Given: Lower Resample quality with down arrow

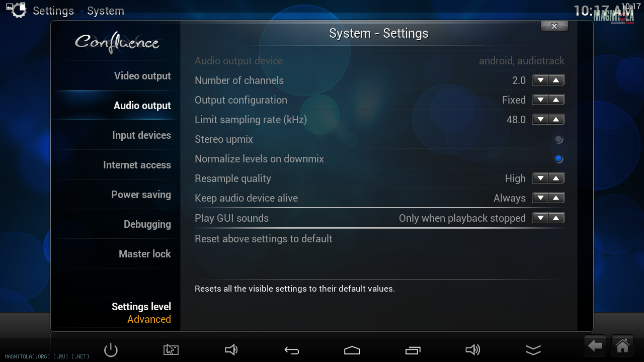Looking at the screenshot, I should pos(540,178).
